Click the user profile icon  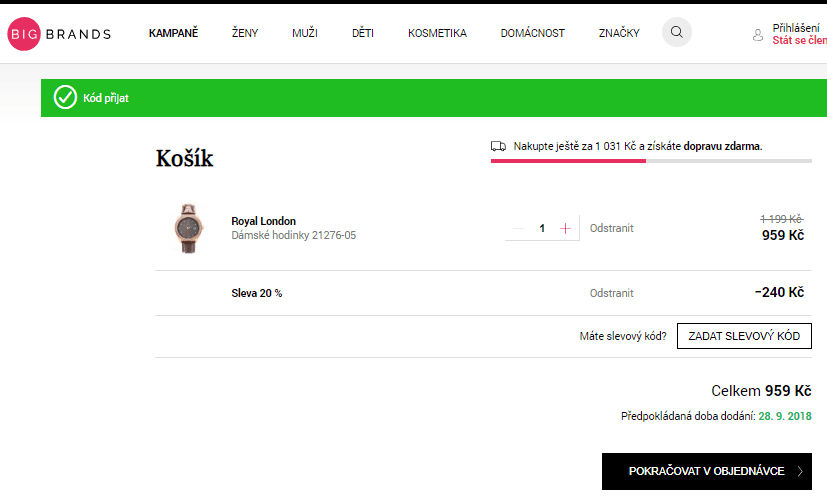[x=758, y=35]
